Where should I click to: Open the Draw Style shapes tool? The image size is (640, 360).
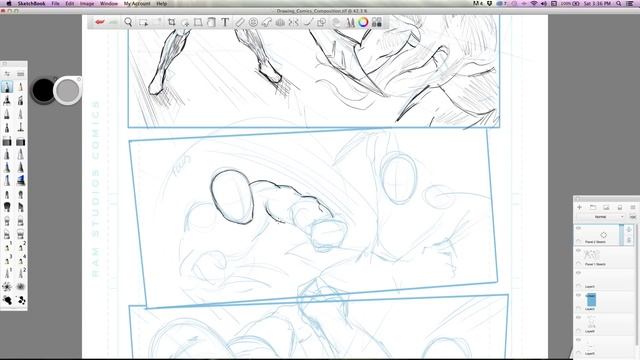pyautogui.click(x=321, y=22)
